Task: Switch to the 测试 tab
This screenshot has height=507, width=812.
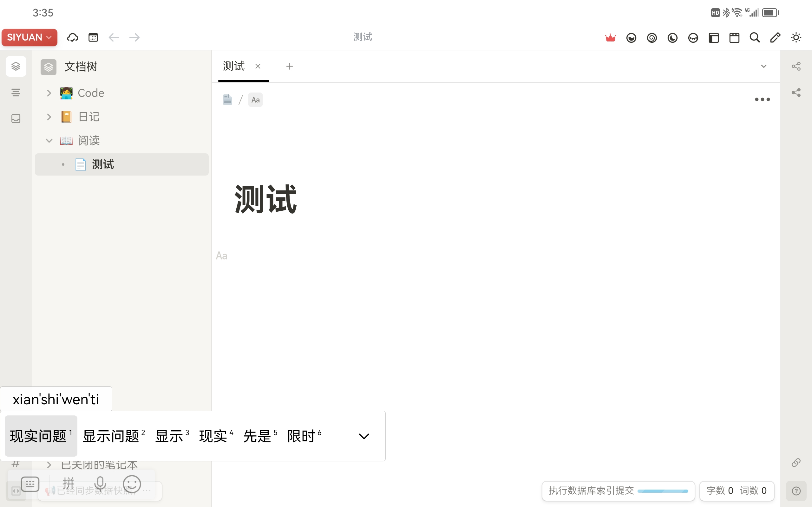Action: [x=233, y=66]
